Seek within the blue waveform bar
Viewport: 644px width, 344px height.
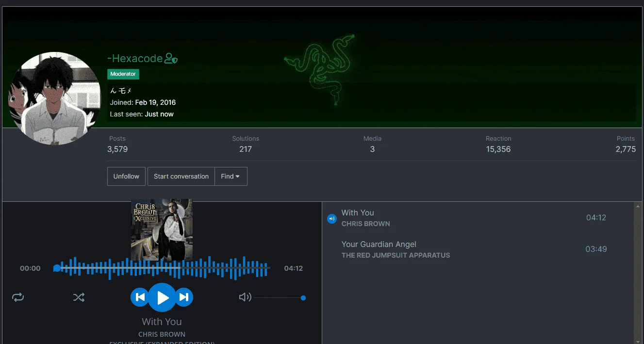pos(162,268)
